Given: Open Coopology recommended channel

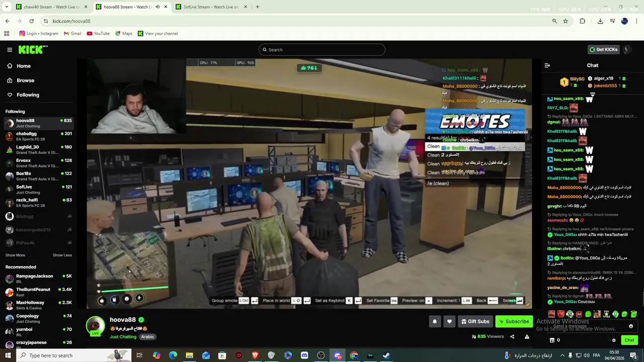Looking at the screenshot, I should point(38,319).
